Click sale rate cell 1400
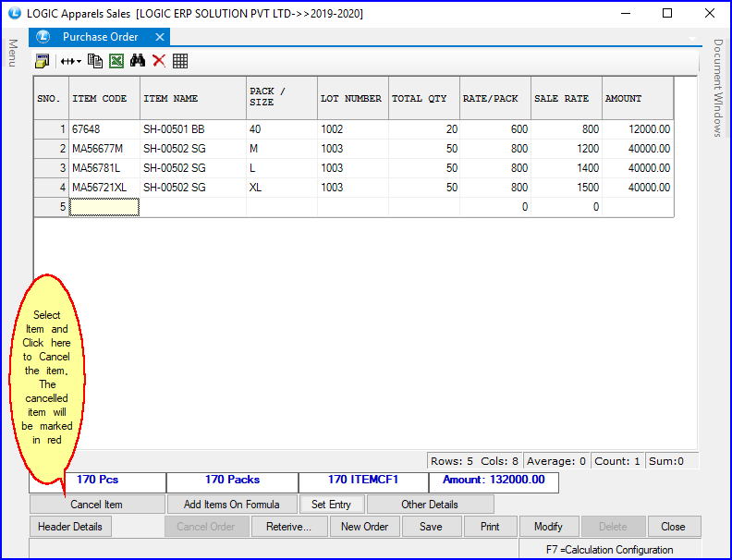The image size is (732, 560). coord(567,168)
